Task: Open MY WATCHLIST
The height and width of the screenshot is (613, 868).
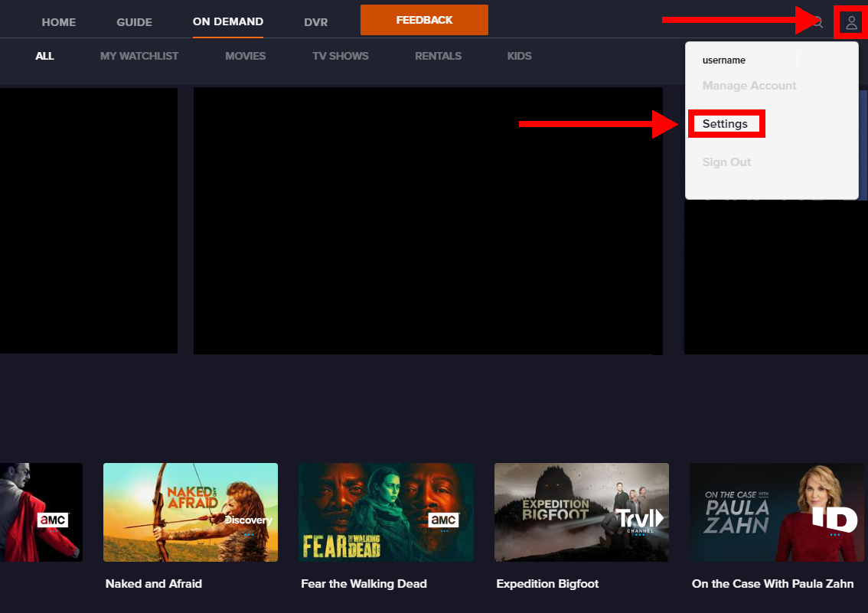Action: (139, 55)
